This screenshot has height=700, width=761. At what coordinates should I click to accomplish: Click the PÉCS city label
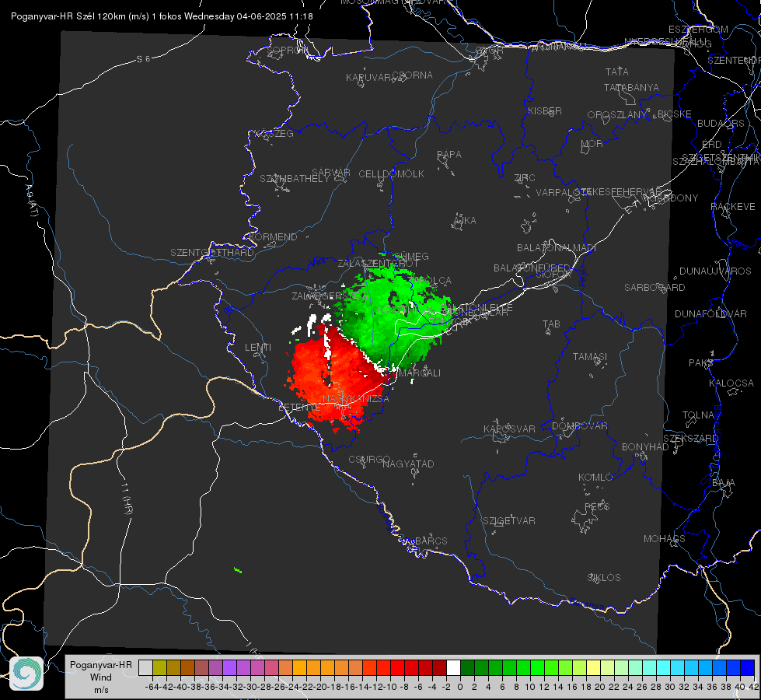click(x=596, y=506)
